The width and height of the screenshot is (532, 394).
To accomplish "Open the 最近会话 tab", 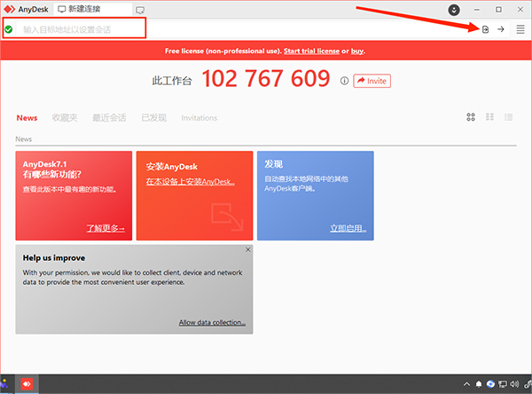I will pyautogui.click(x=109, y=118).
